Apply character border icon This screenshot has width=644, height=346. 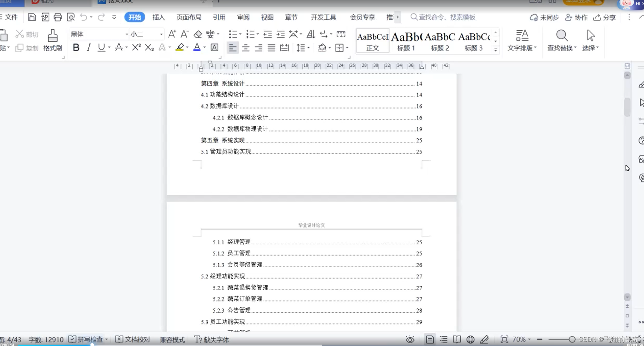(x=215, y=47)
